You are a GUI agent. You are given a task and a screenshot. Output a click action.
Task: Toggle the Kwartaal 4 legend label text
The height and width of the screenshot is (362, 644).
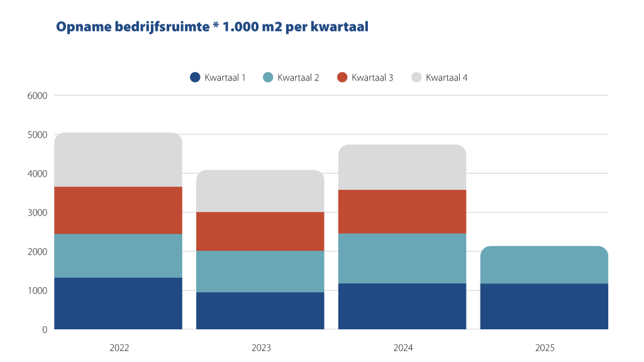(x=447, y=78)
